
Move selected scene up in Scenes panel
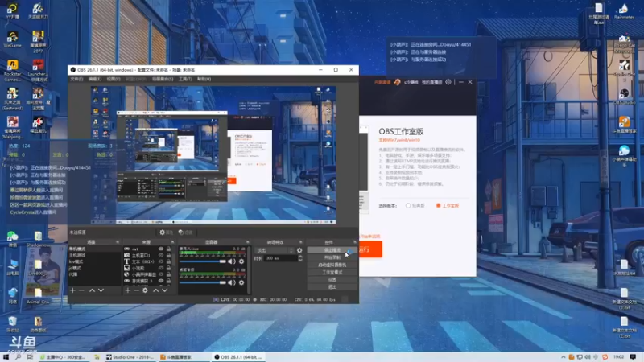point(92,290)
